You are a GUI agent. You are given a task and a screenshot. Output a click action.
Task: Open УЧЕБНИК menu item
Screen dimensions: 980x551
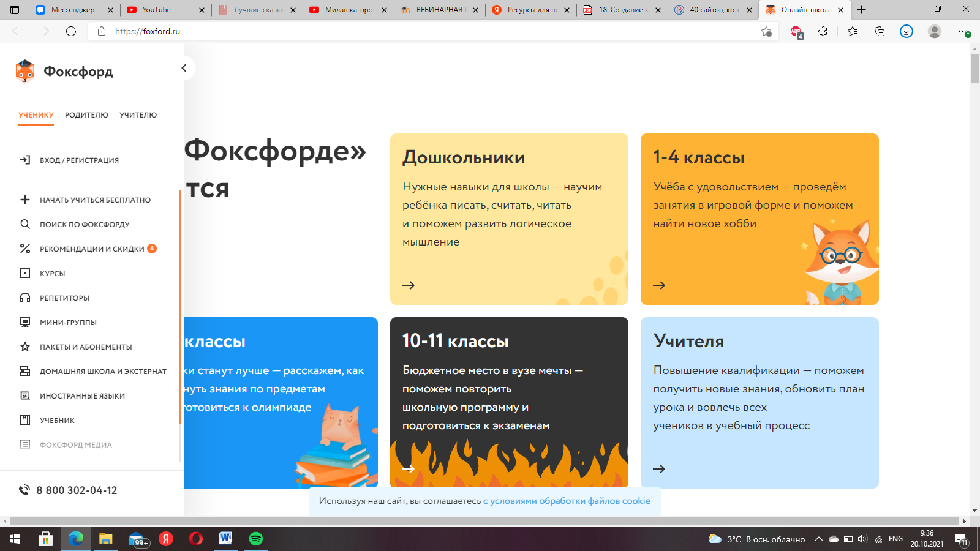coord(57,421)
